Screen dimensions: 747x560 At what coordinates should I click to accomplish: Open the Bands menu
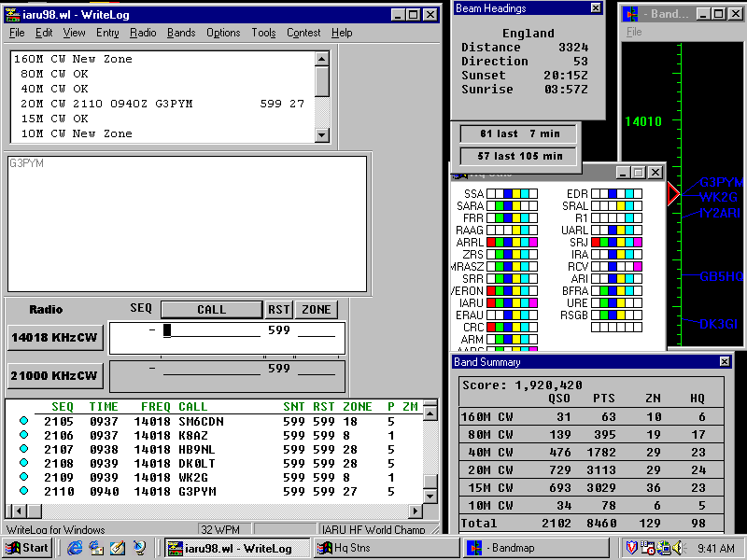tap(181, 33)
